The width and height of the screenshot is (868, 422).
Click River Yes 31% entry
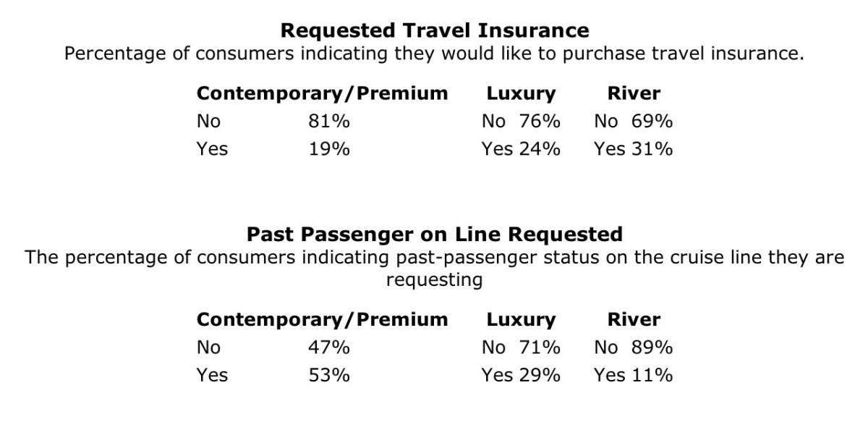point(634,149)
